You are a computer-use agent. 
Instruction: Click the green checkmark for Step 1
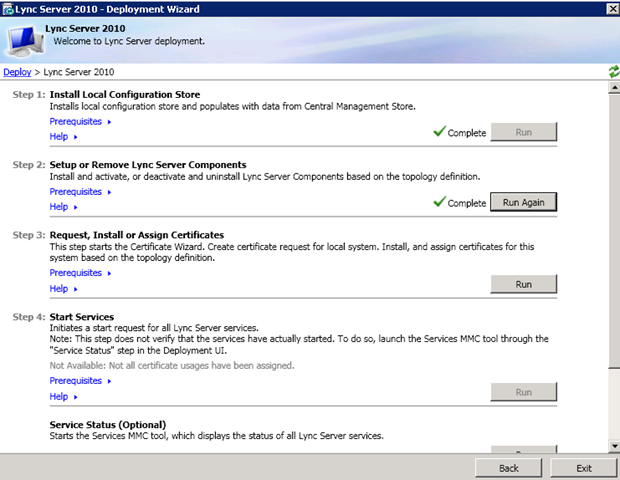coord(439,131)
